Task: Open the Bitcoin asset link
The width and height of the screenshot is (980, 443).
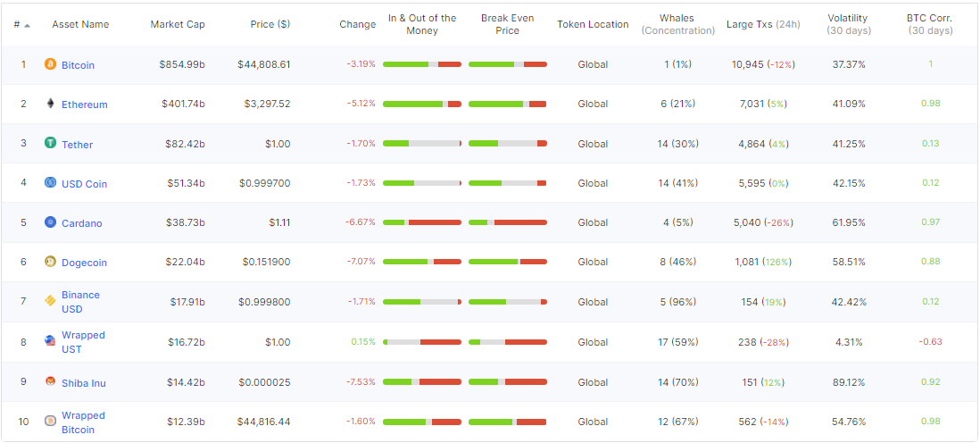Action: [x=79, y=65]
